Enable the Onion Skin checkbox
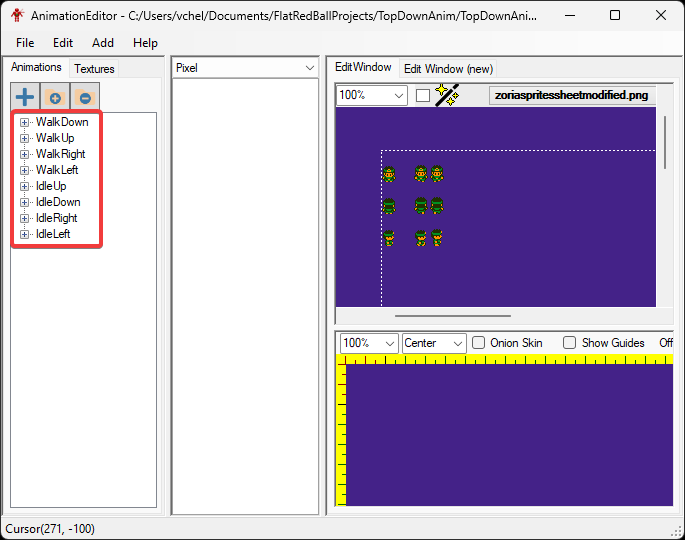 (x=479, y=343)
